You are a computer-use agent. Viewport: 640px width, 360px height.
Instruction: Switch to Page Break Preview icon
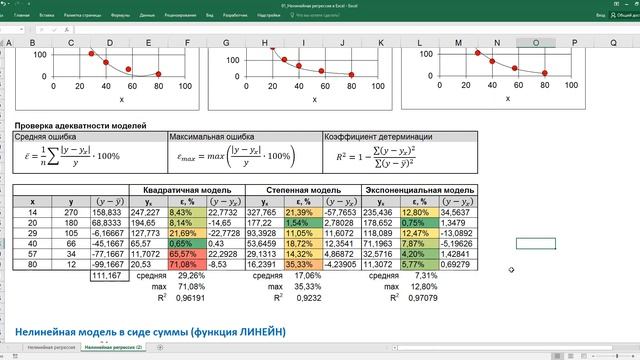[584, 356]
